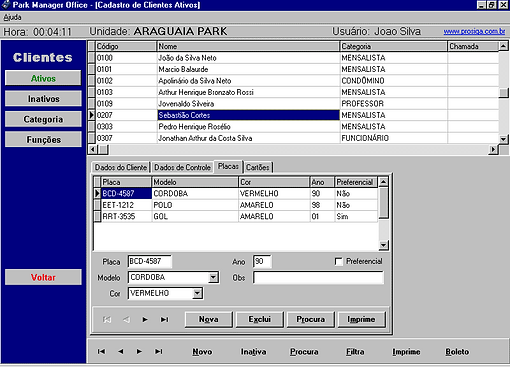
Task: Go to first plate record in Placas navigator
Action: (107, 319)
